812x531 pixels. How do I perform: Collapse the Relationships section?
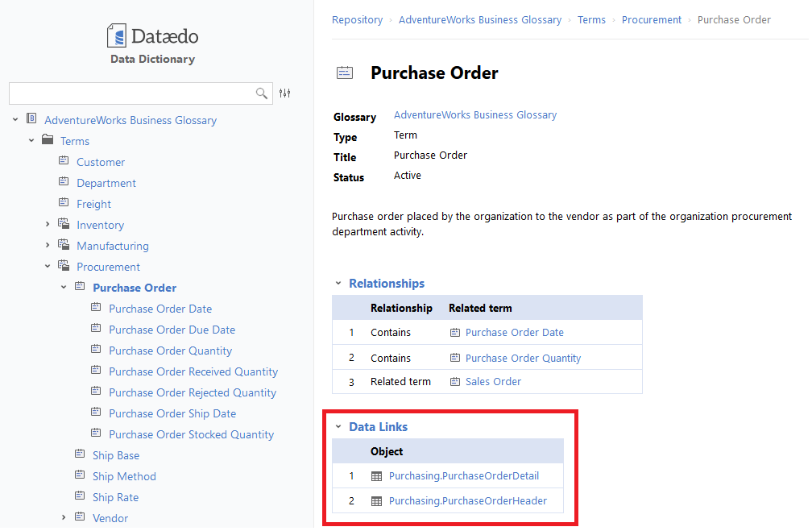(338, 284)
